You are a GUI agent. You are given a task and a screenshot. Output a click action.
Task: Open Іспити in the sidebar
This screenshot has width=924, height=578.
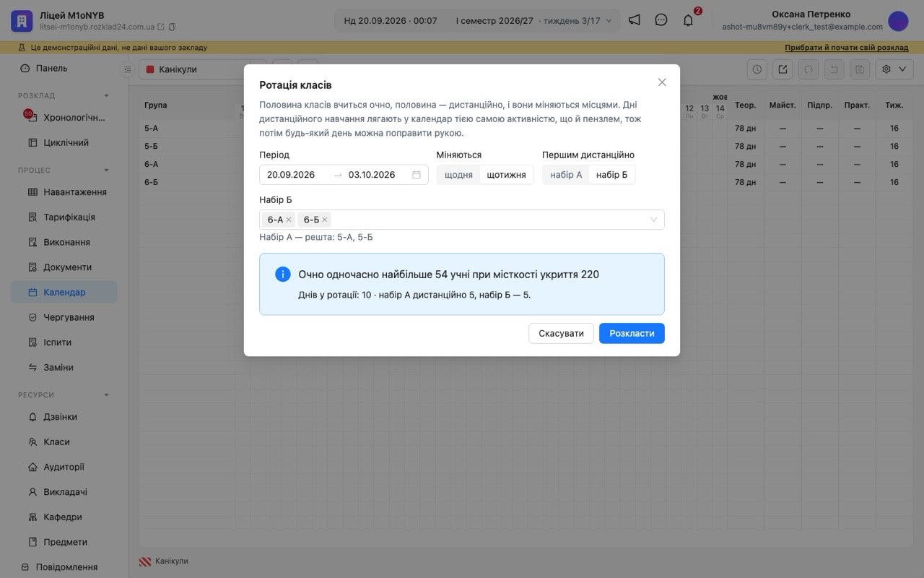(64, 342)
